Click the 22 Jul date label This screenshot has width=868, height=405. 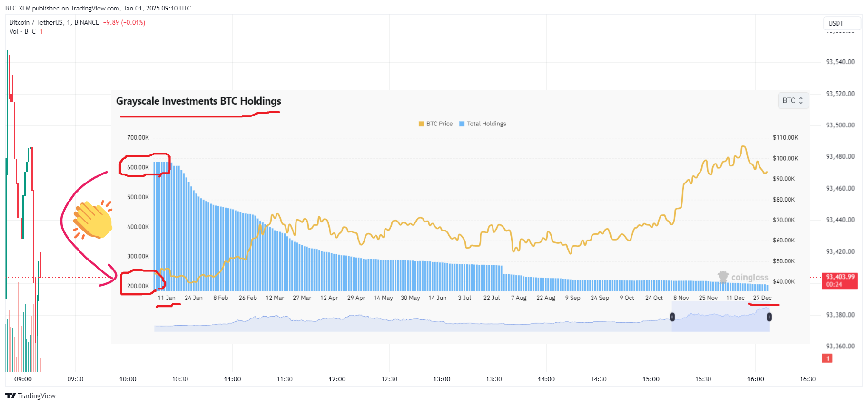point(492,298)
